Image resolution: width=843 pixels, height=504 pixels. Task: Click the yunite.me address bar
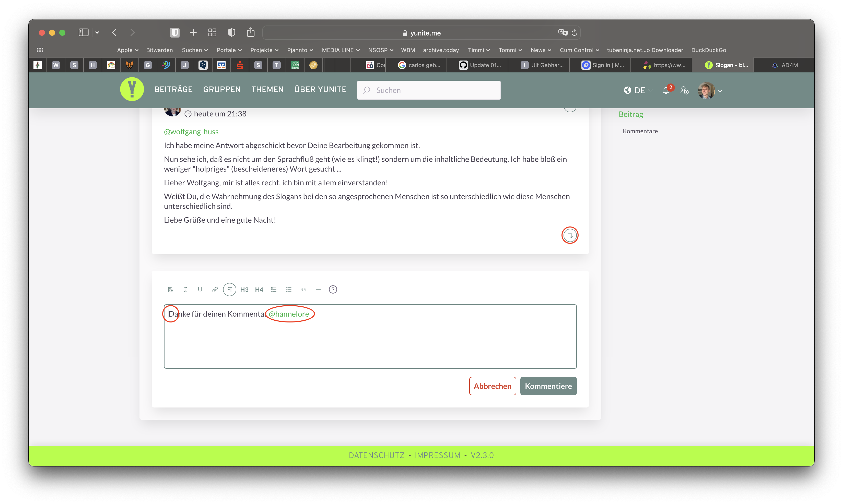coord(421,33)
